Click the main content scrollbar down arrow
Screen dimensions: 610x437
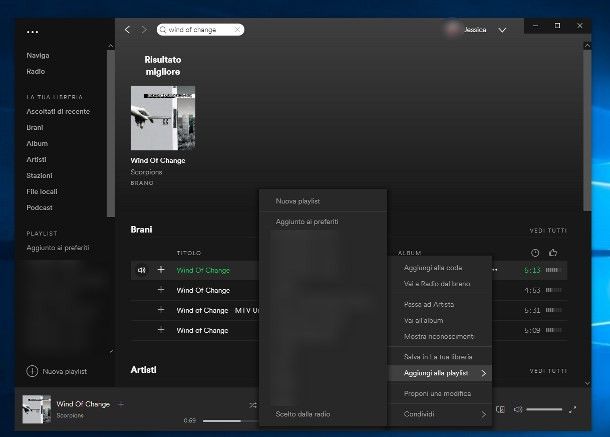pyautogui.click(x=587, y=384)
